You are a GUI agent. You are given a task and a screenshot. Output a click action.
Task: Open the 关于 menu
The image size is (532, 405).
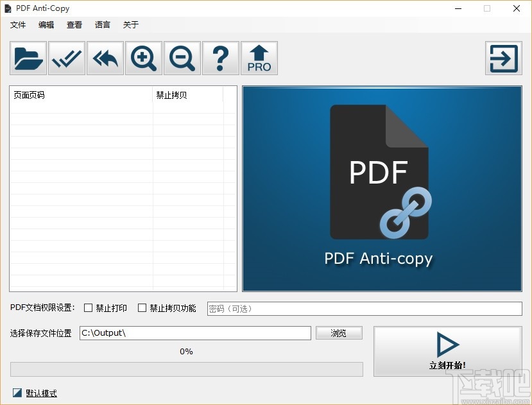(130, 25)
